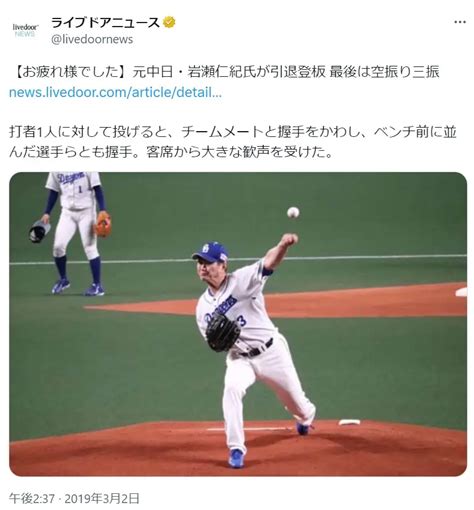
Task: Click the pitcher's black glove
Action: click(222, 333)
